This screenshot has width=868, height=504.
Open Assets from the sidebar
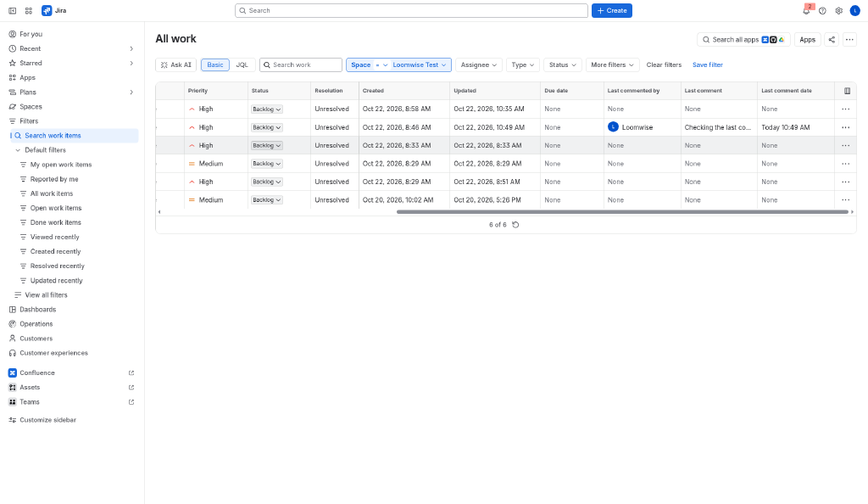(x=72, y=387)
